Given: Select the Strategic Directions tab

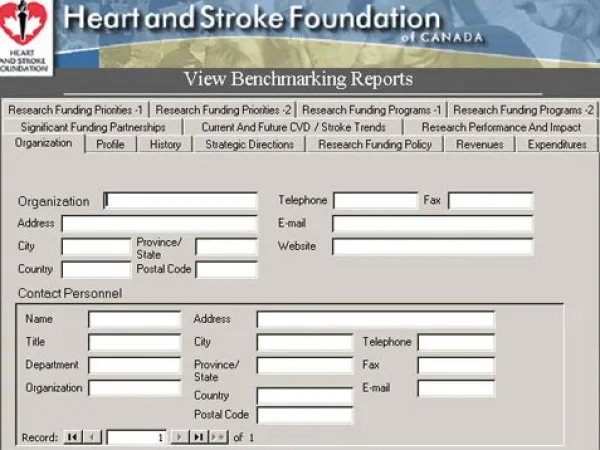Looking at the screenshot, I should coord(249,144).
